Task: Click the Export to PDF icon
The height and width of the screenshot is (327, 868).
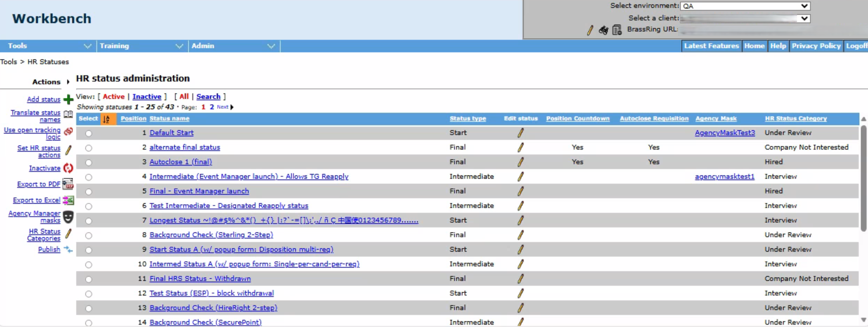Action: tap(68, 184)
